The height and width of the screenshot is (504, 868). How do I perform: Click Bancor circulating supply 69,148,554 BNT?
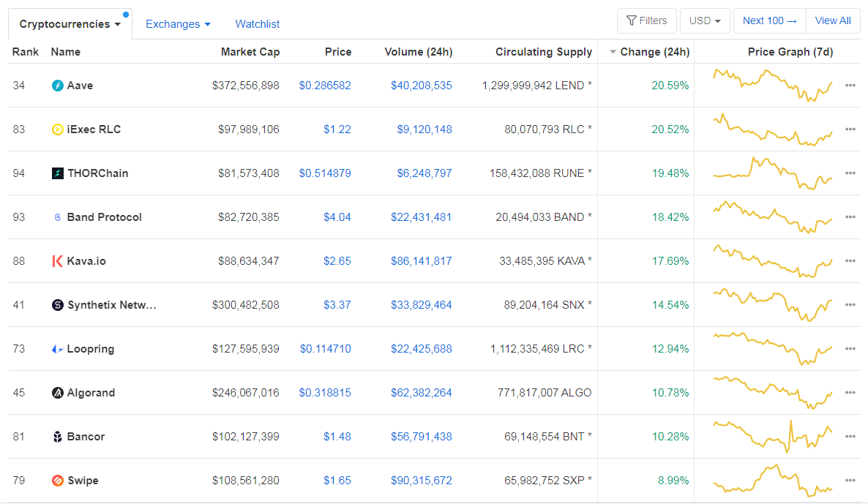coord(548,437)
